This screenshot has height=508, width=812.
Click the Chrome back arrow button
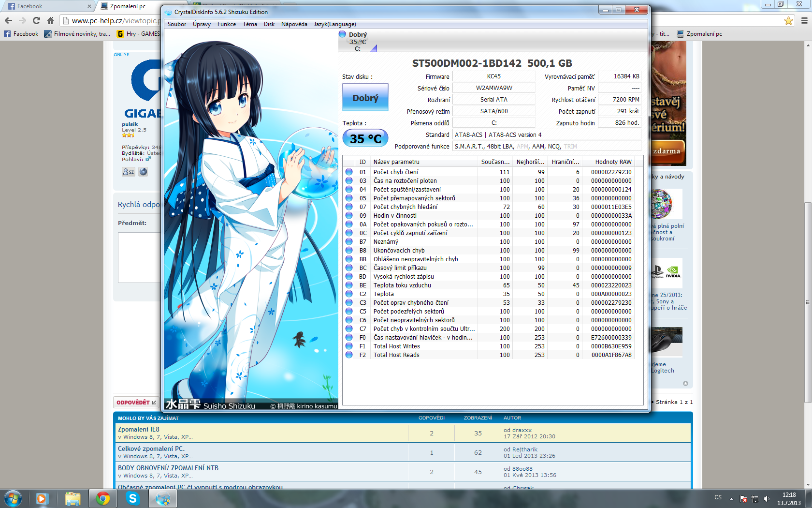coord(8,20)
